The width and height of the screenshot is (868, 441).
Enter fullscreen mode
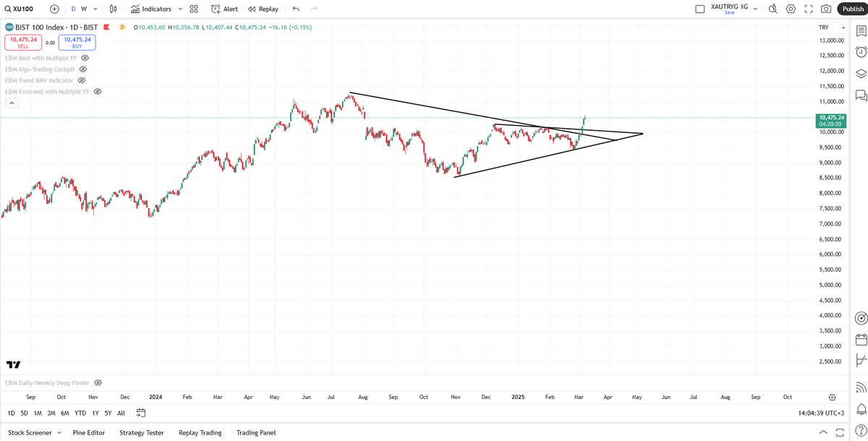tap(809, 9)
